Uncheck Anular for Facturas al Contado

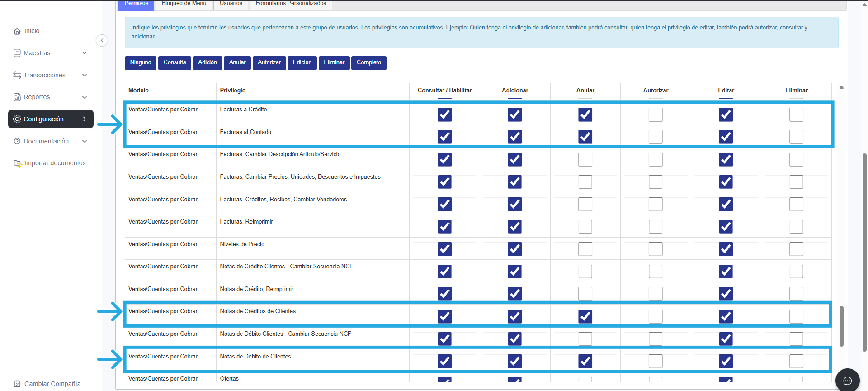(x=585, y=137)
